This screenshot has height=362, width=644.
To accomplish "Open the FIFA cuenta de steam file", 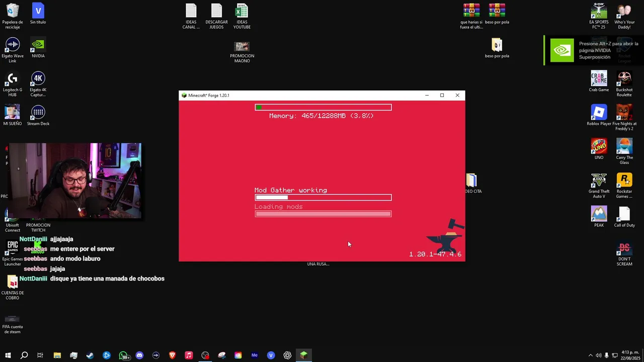I will 13,324.
